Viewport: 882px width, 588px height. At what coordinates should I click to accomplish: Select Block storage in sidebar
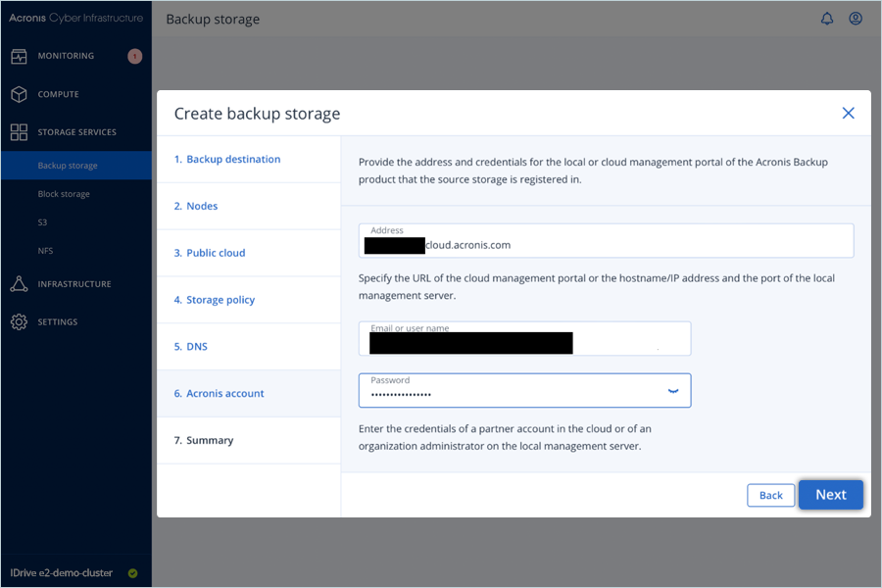coord(64,194)
